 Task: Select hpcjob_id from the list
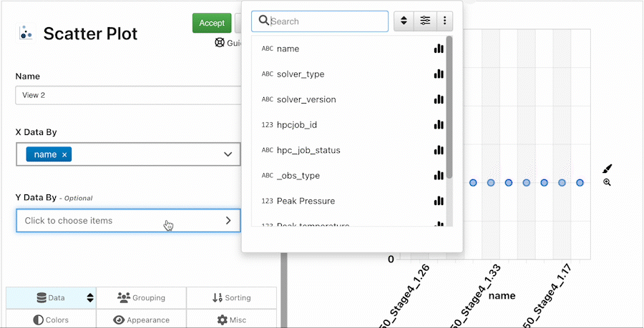point(348,125)
